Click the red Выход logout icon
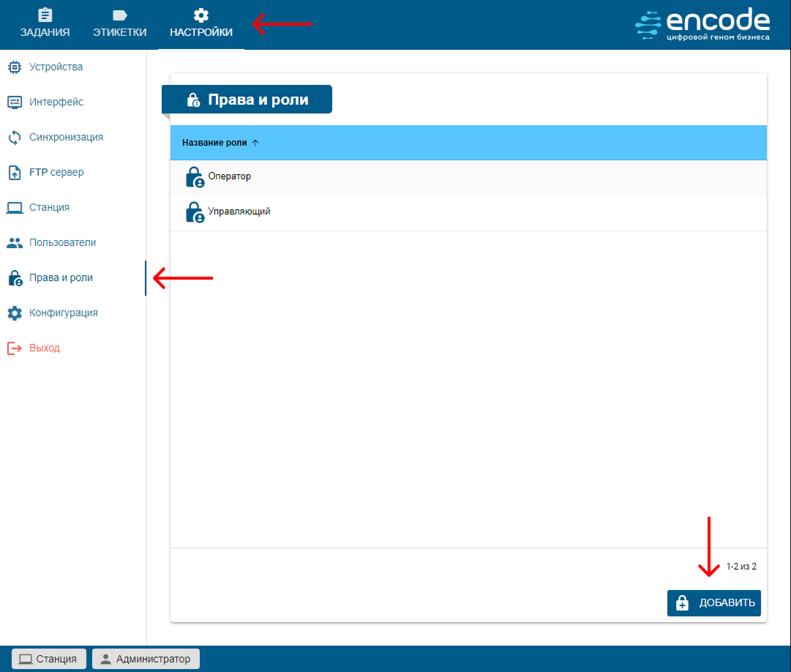 point(15,348)
